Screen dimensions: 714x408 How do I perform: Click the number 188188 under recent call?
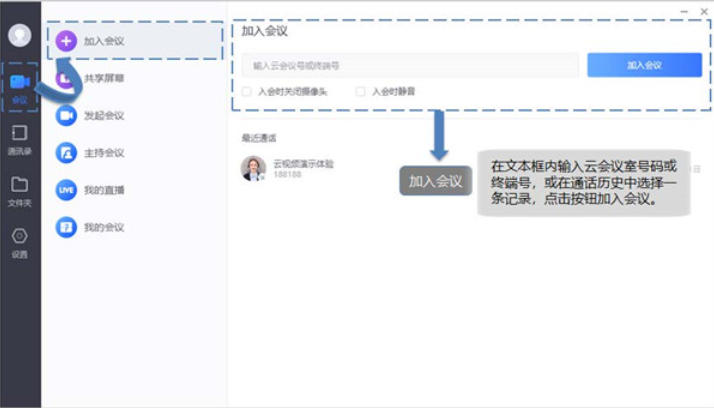click(x=287, y=174)
